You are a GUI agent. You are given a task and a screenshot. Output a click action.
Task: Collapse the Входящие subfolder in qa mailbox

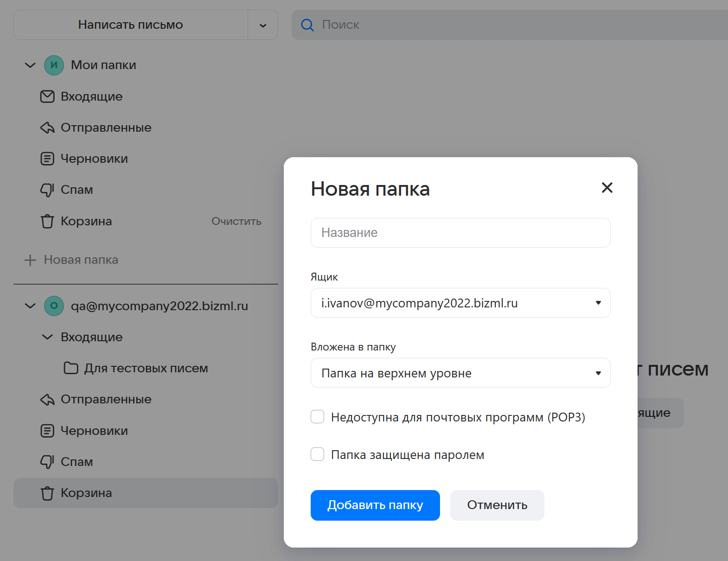coord(47,337)
